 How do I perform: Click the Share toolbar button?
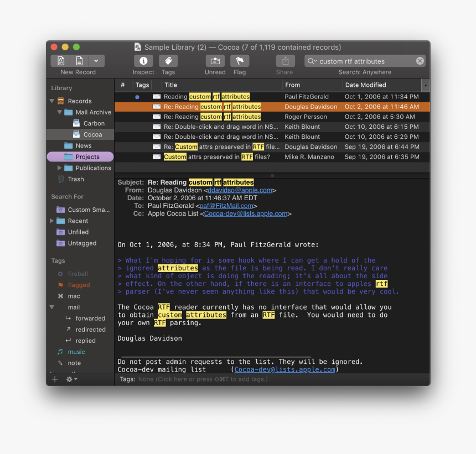pos(285,61)
